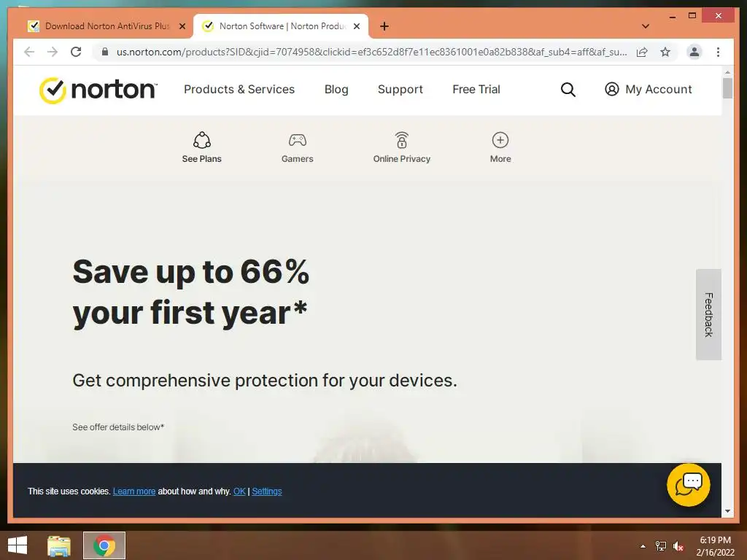Expand the tab search chevron

(646, 26)
